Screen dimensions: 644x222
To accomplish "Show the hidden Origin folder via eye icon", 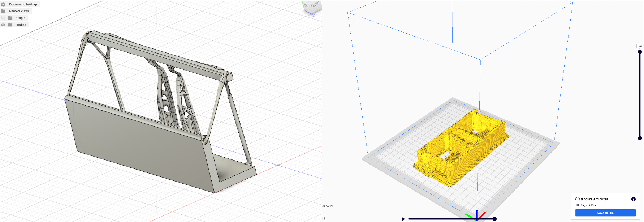I will (3, 18).
